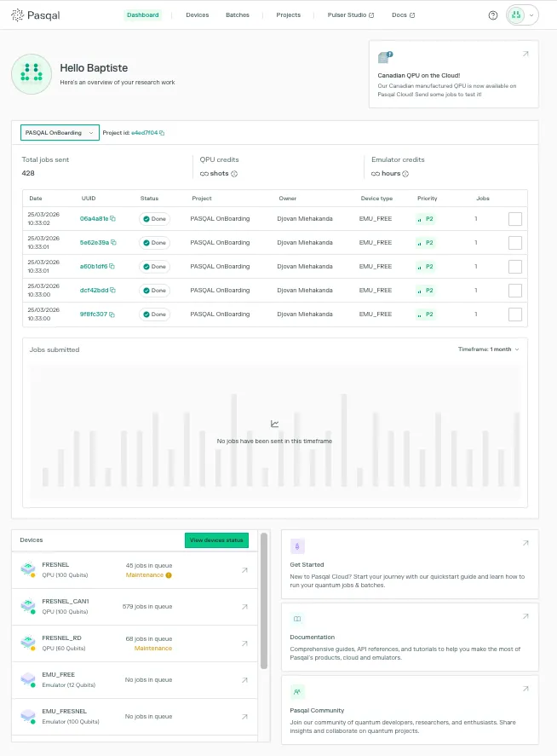Go to Dashboard tab

click(142, 15)
